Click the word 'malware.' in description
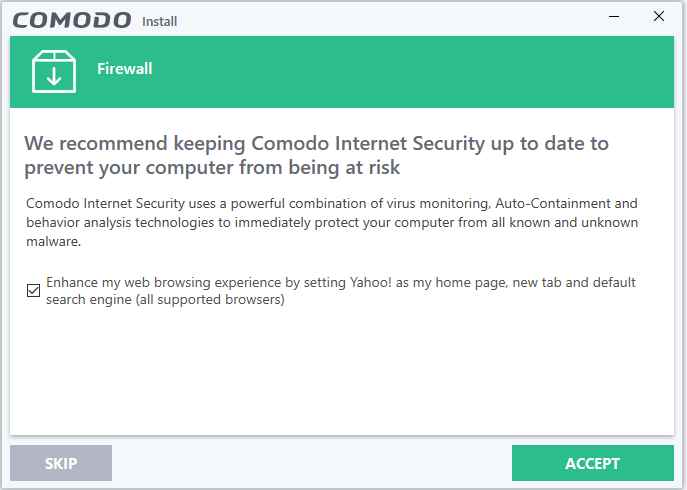The height and width of the screenshot is (490, 687). [x=53, y=241]
